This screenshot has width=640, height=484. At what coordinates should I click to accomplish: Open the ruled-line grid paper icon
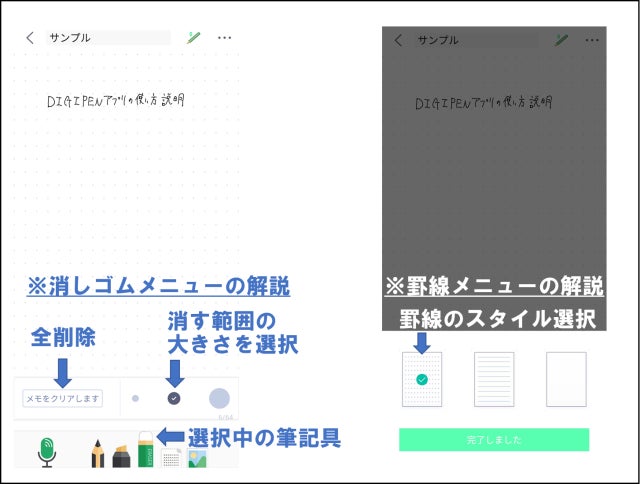click(x=171, y=459)
